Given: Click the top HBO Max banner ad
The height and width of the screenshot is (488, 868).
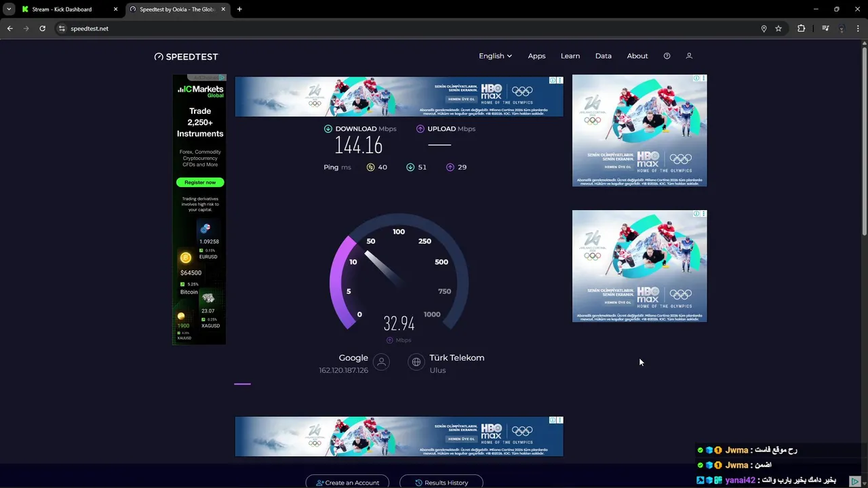Looking at the screenshot, I should 399,97.
